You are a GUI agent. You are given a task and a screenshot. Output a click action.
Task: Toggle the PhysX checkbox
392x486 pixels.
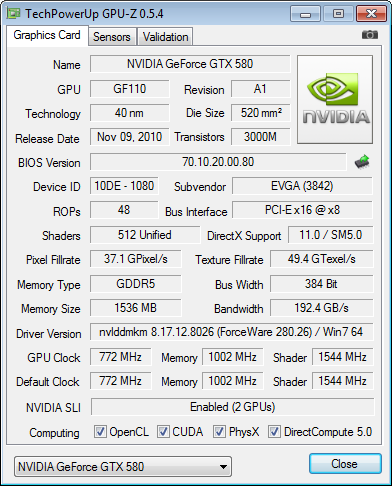click(x=219, y=432)
